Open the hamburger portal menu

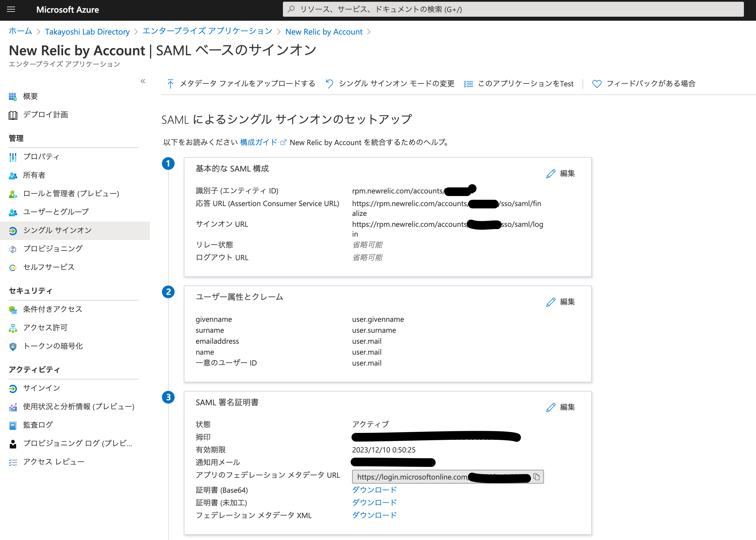click(11, 9)
